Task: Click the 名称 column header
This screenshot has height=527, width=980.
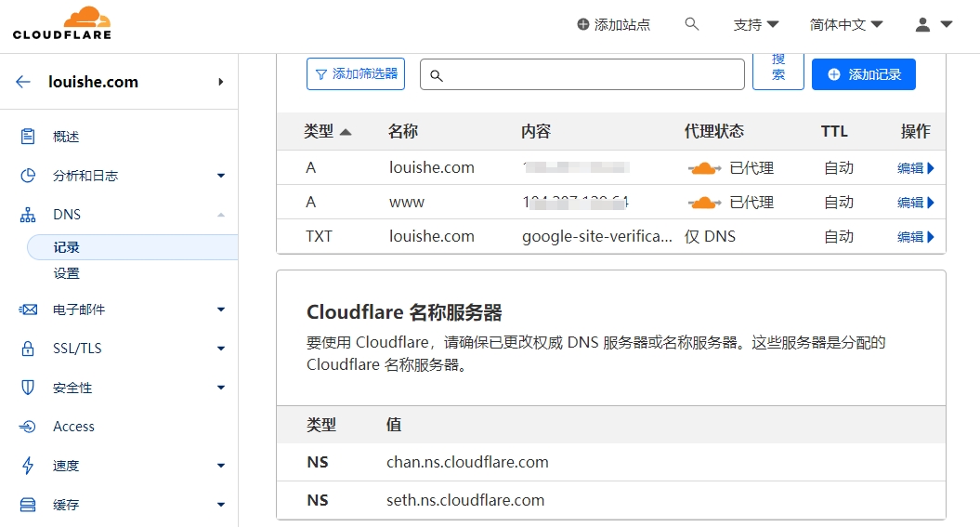Action: coord(403,131)
